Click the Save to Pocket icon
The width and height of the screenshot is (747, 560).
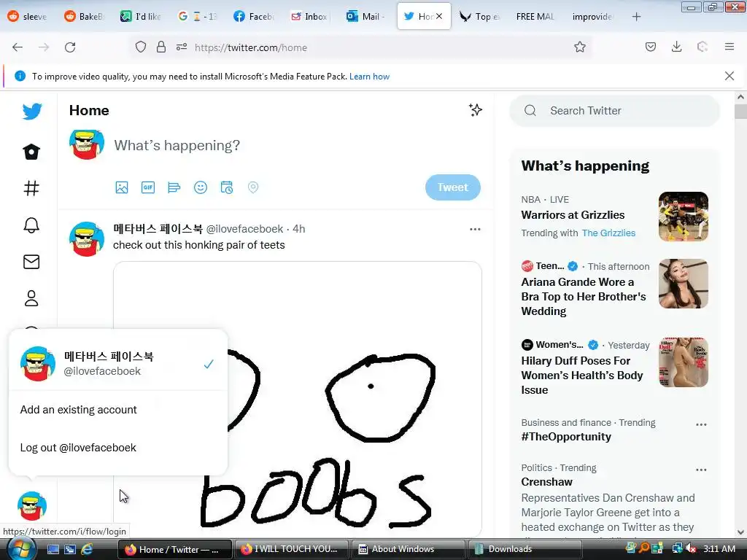(x=651, y=47)
